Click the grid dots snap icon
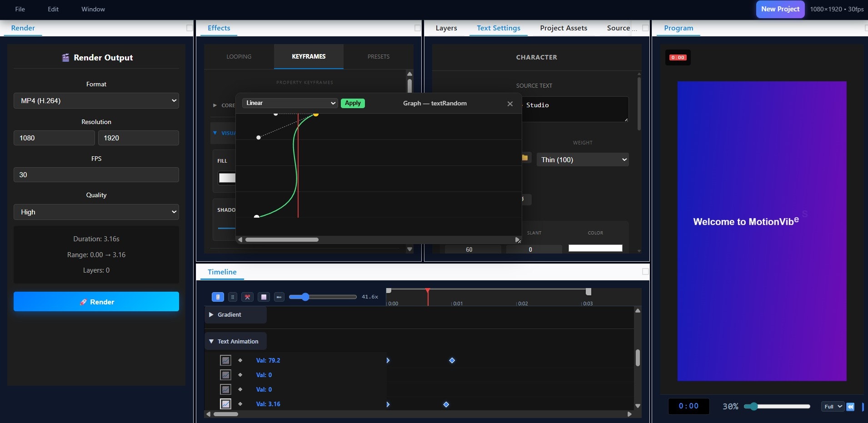The width and height of the screenshot is (868, 423). (233, 297)
